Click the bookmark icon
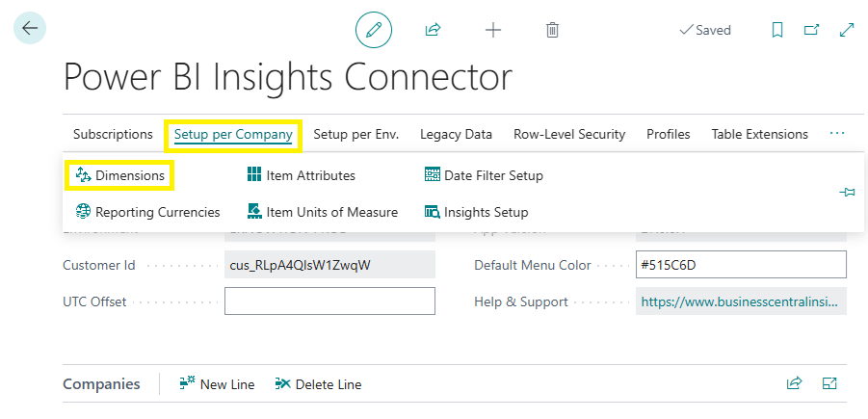Viewport: 868px width, 419px height. [777, 30]
